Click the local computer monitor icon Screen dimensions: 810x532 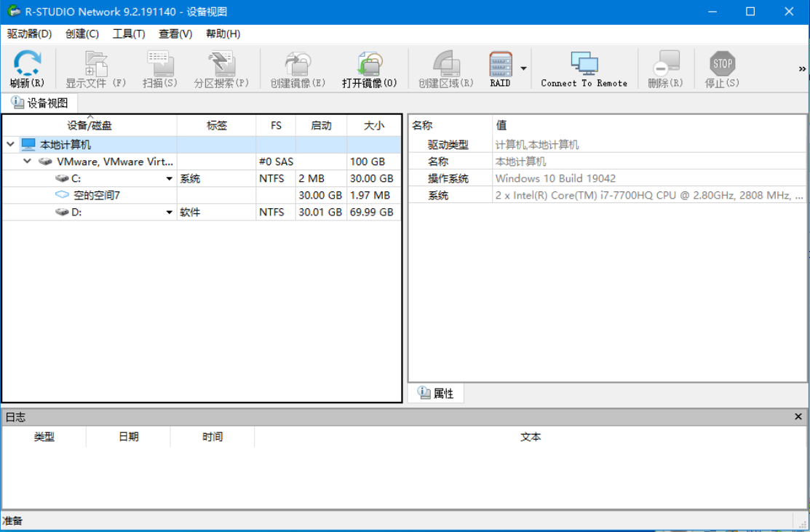(x=28, y=145)
